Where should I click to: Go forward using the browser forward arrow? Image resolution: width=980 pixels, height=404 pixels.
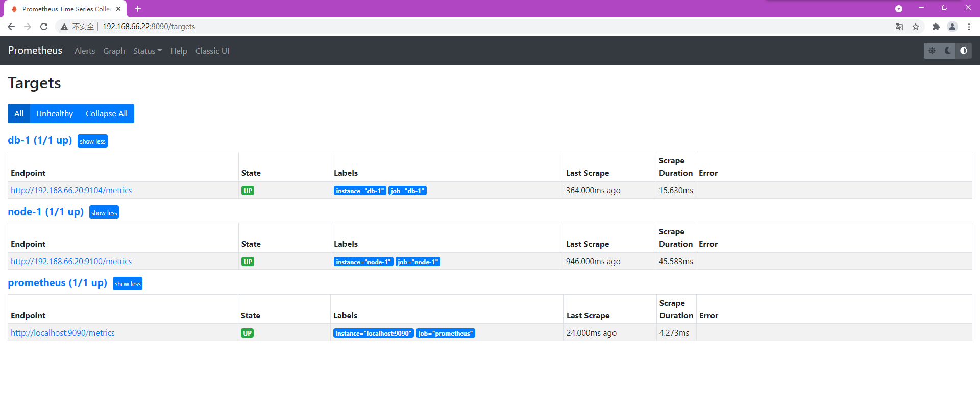pyautogui.click(x=28, y=27)
